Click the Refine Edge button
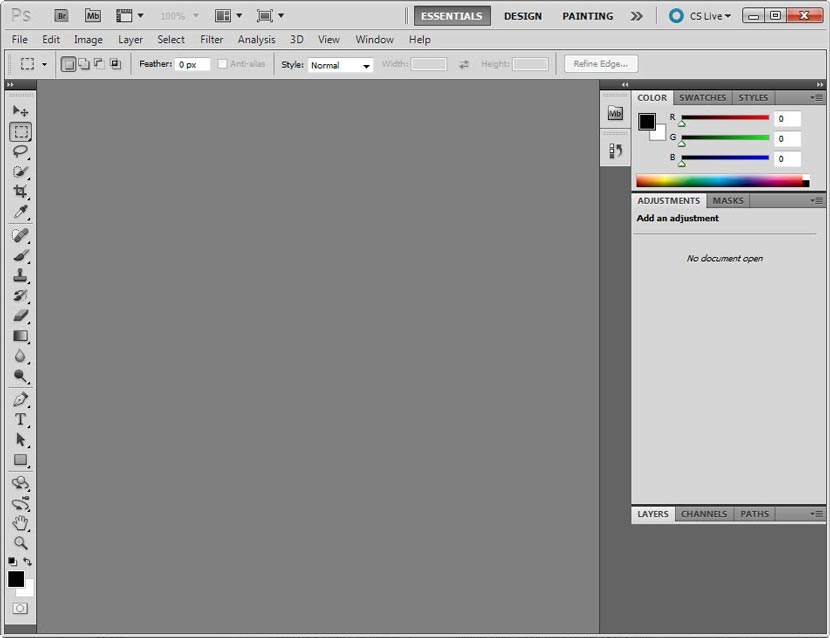The image size is (830, 638). 599,62
